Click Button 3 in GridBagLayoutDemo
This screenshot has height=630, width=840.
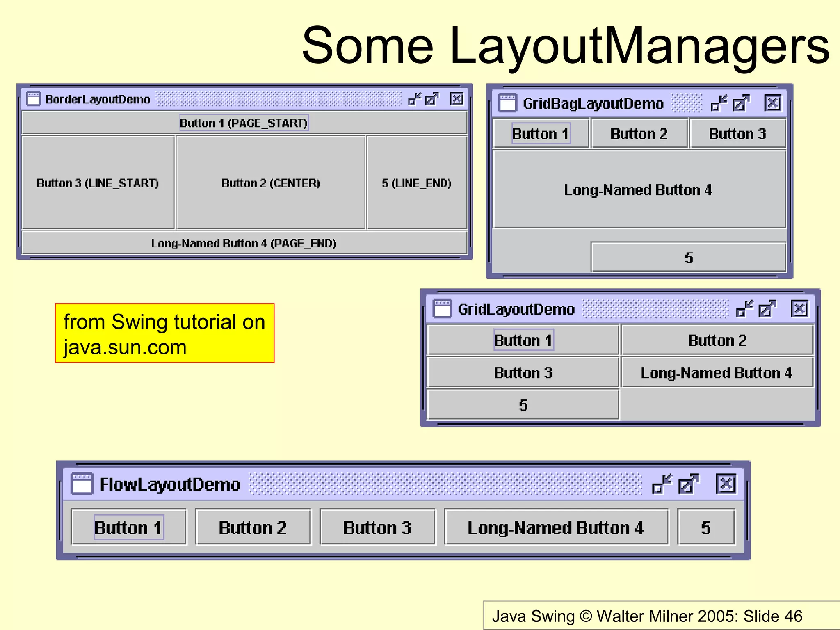738,133
